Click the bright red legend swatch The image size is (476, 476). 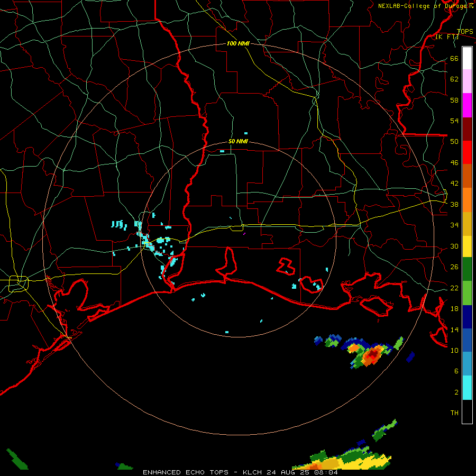pos(467,152)
